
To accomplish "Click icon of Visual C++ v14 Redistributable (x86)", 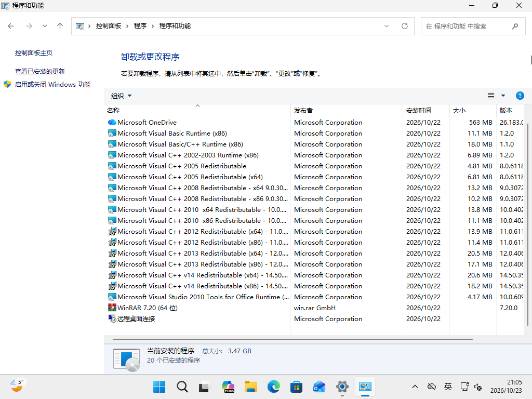I will click(x=112, y=286).
